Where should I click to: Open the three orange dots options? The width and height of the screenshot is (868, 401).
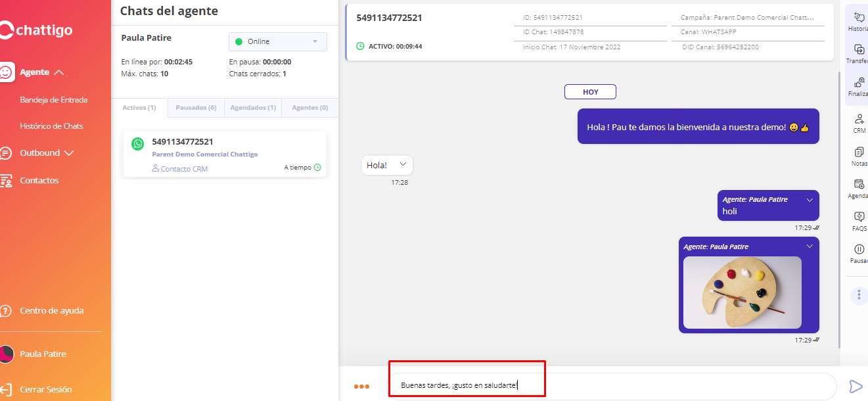pos(361,387)
